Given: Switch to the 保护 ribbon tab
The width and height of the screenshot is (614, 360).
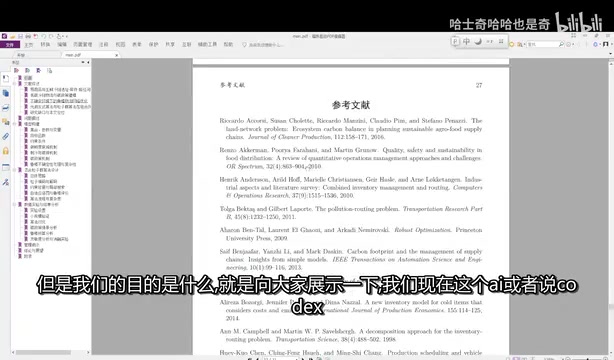Looking at the screenshot, I should click(x=154, y=45).
